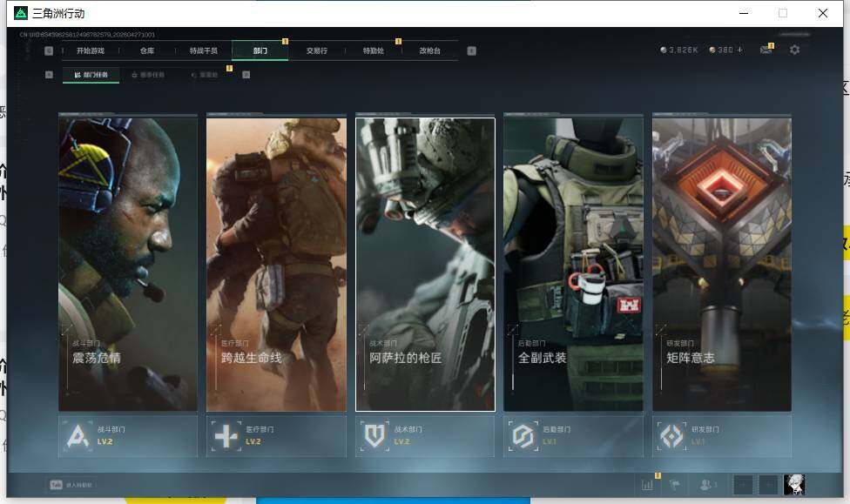
Task: Minimize the 三角洲行动 window
Action: tap(744, 13)
